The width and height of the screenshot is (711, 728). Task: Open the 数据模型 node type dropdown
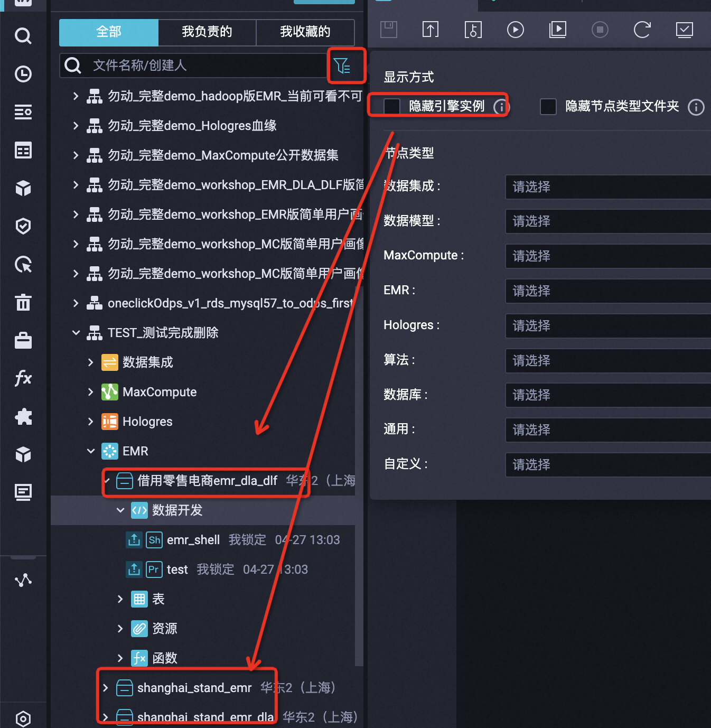[x=608, y=221]
